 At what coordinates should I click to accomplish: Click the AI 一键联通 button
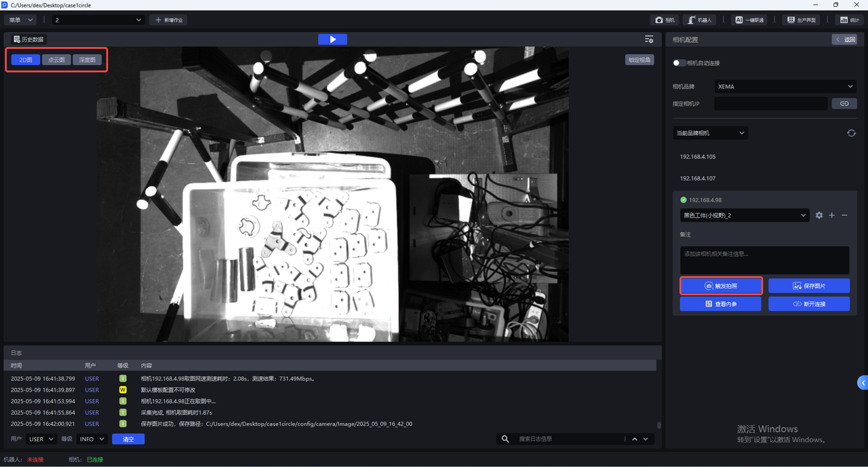pyautogui.click(x=749, y=20)
